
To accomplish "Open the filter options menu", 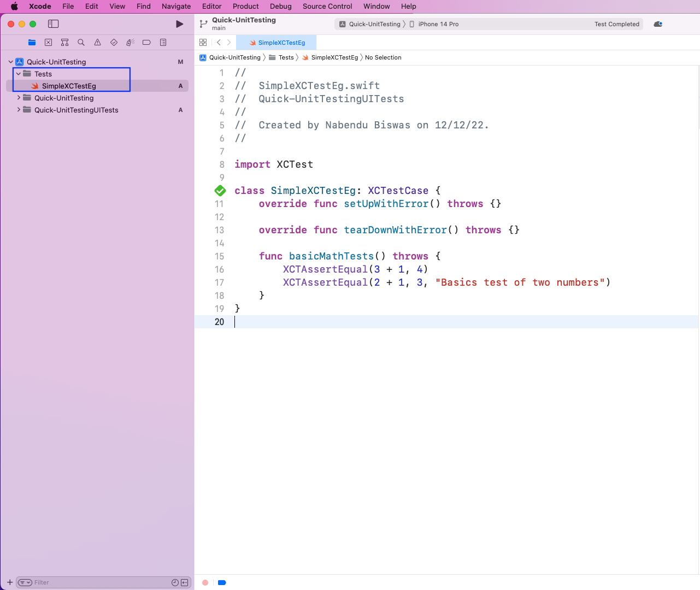I will [25, 582].
